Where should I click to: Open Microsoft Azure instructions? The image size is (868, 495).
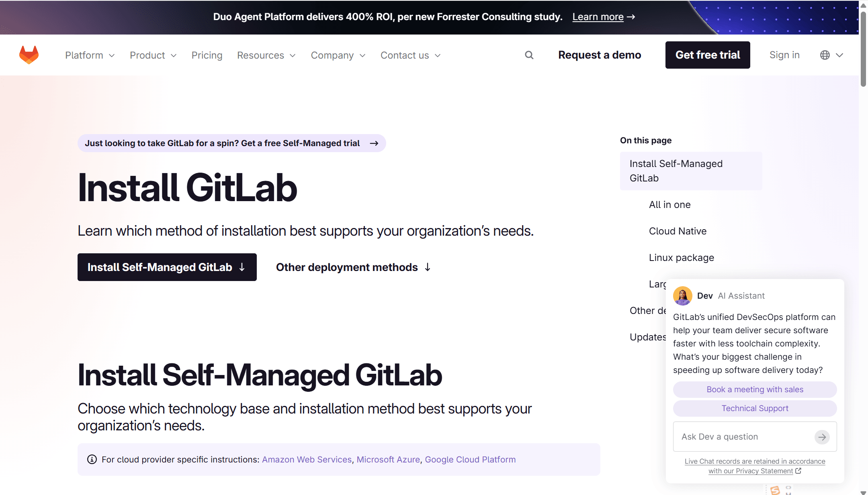(388, 459)
